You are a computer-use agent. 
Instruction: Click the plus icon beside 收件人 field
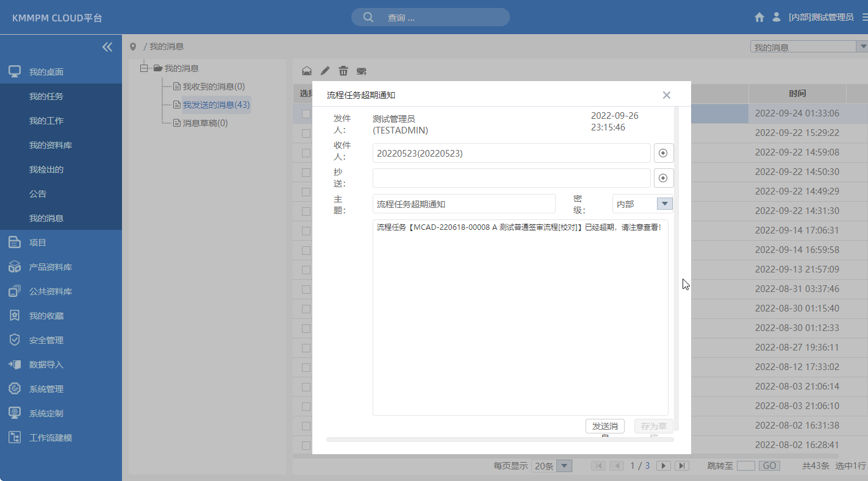(663, 152)
